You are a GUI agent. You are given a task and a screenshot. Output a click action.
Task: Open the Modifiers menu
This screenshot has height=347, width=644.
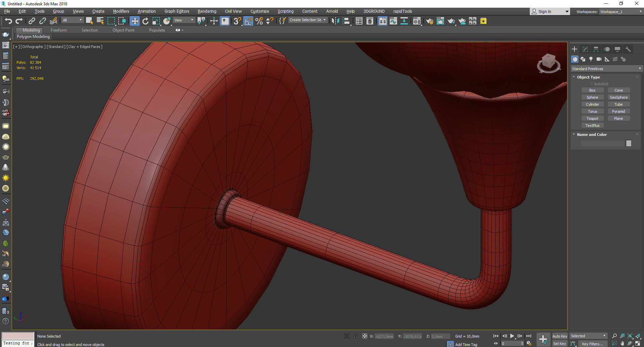121,11
